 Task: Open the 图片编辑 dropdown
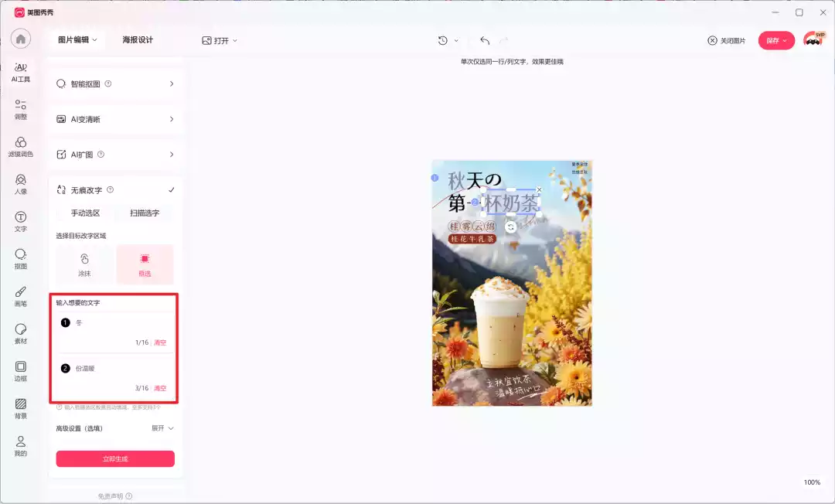click(x=78, y=40)
